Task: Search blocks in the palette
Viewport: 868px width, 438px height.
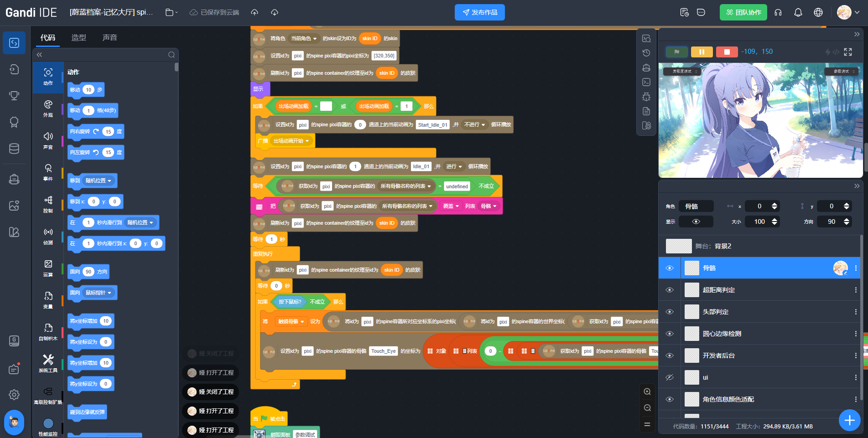Action: pos(172,55)
